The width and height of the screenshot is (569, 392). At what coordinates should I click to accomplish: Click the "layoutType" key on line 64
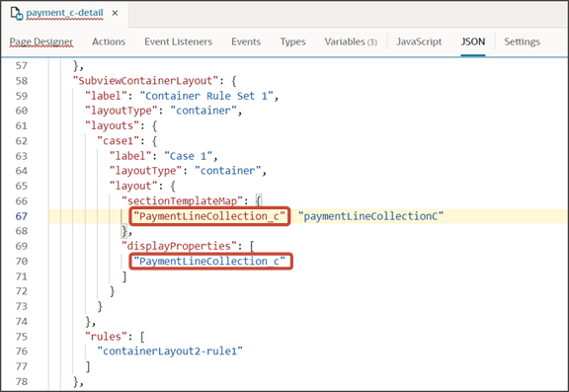145,171
